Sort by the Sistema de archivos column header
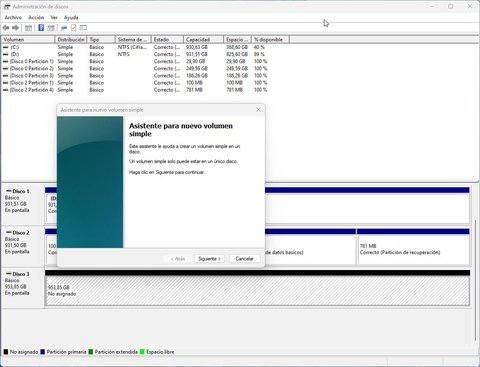 point(133,40)
